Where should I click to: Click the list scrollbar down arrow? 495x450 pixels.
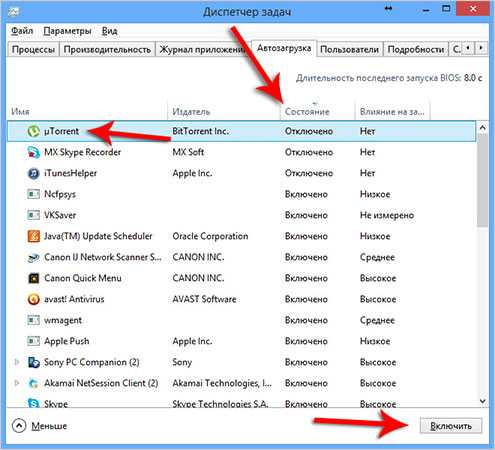point(482,401)
